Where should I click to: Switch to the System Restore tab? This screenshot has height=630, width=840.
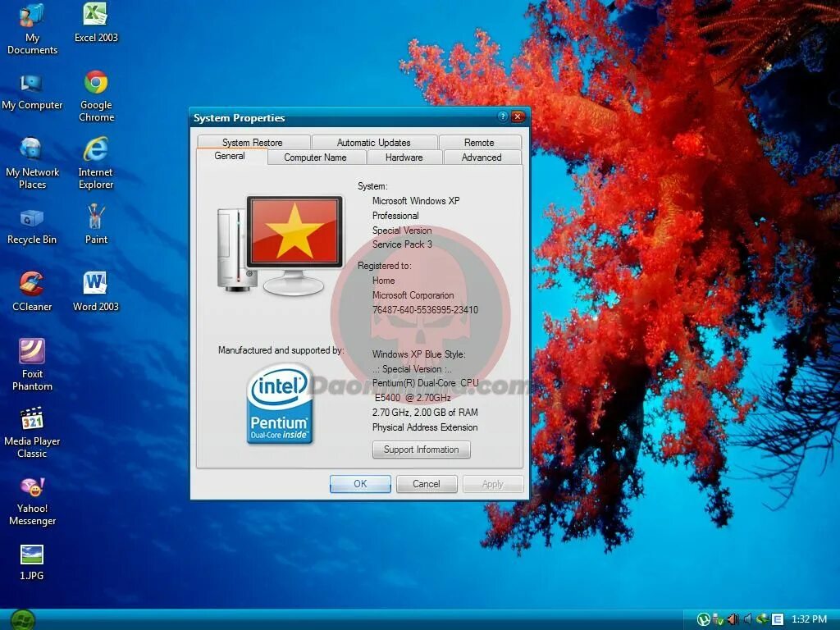click(253, 143)
